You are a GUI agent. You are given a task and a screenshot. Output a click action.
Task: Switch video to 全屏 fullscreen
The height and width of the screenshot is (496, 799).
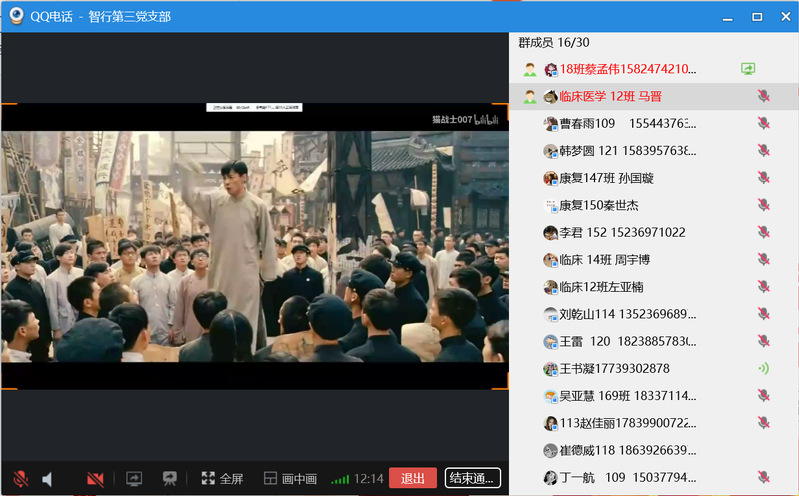pyautogui.click(x=222, y=478)
